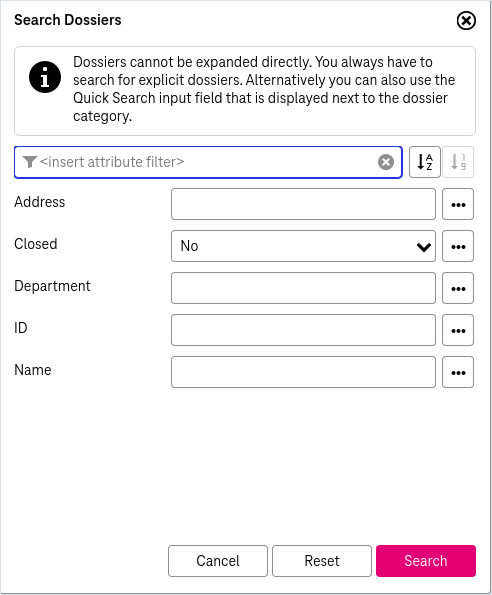The height and width of the screenshot is (595, 492).
Task: Expand the Closed dropdown showing No
Action: pos(303,246)
